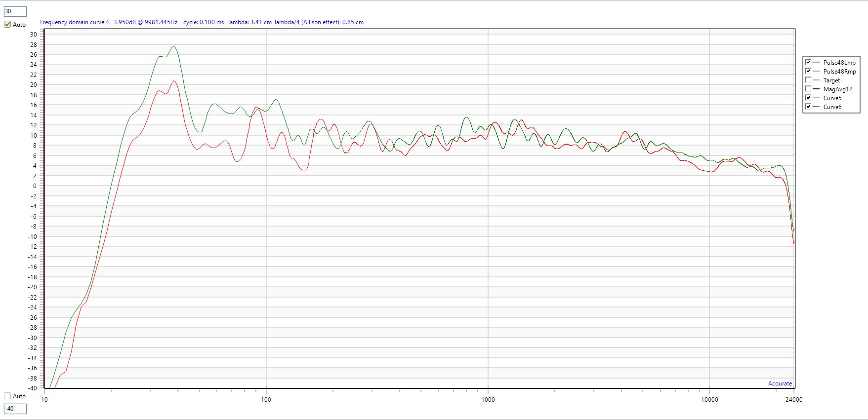868x420 pixels.
Task: Select the Curve5 legend label
Action: coord(832,98)
